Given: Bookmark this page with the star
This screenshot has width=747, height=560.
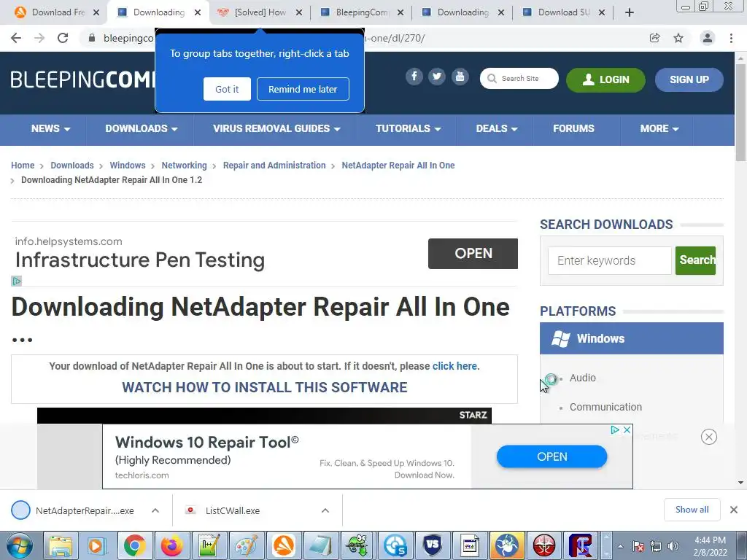Looking at the screenshot, I should 678,38.
